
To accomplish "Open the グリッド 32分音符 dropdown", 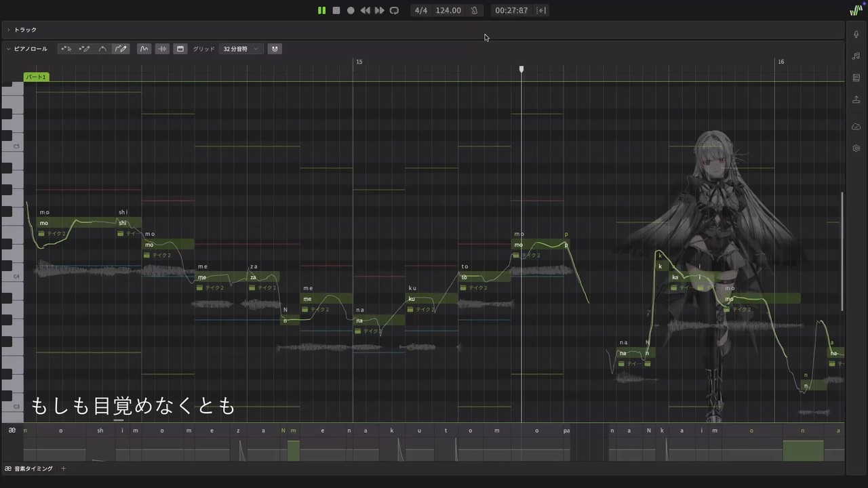I will [x=241, y=49].
